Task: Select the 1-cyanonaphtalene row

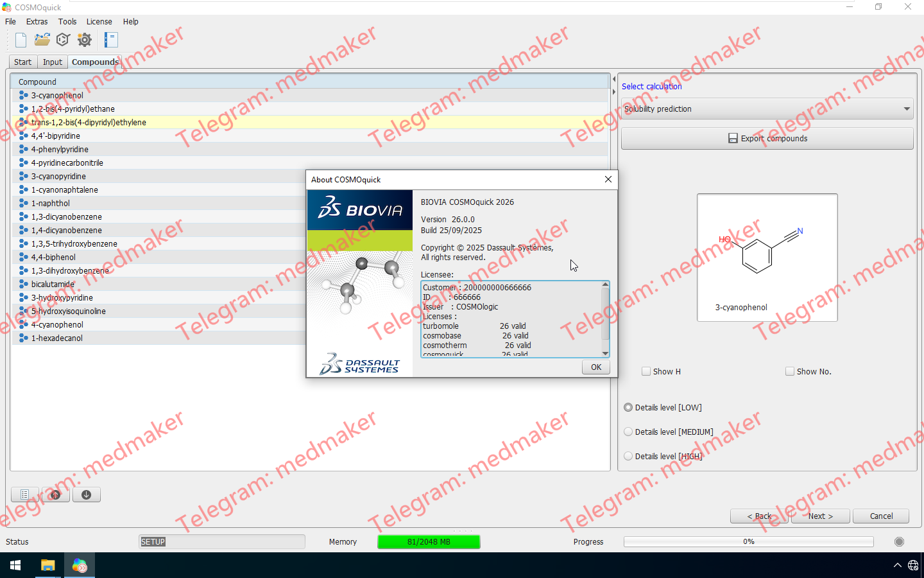Action: click(158, 189)
